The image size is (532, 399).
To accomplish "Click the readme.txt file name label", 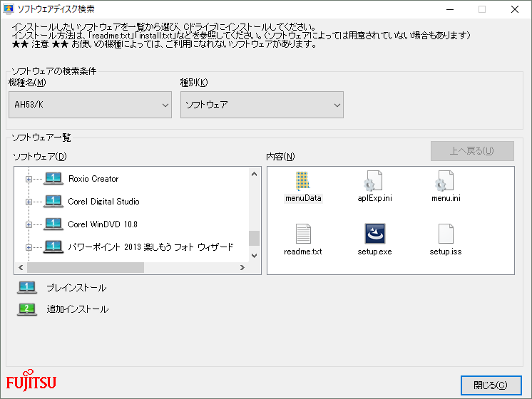I will tap(302, 252).
